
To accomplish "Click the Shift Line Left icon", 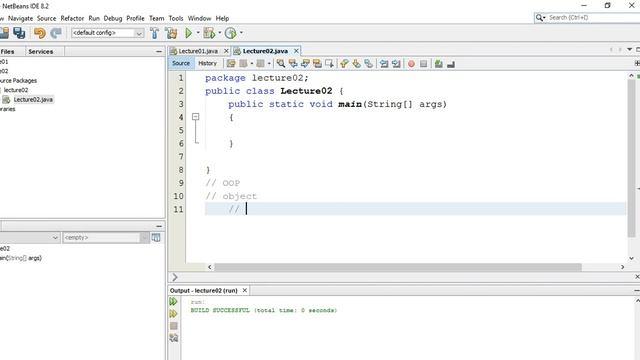I will pyautogui.click(x=384, y=64).
